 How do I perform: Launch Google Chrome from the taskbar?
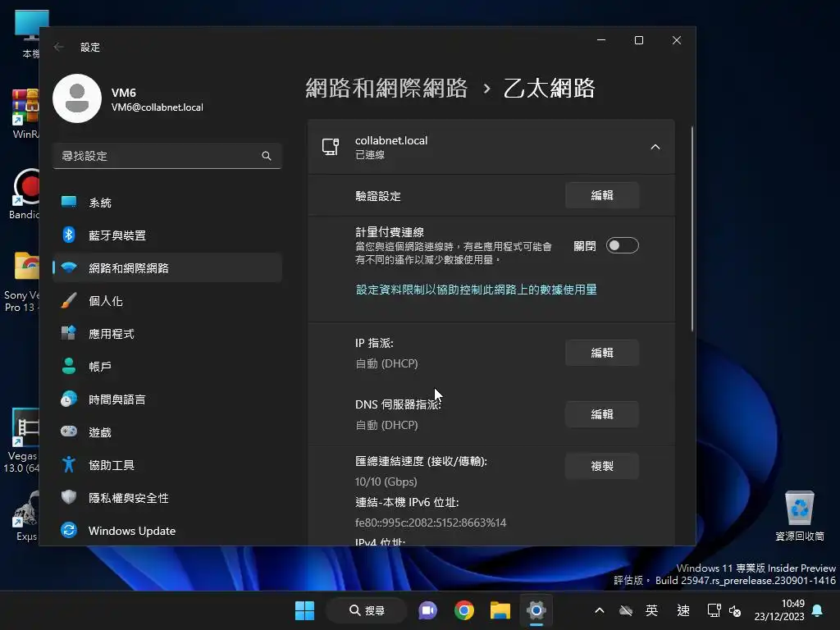(x=464, y=610)
